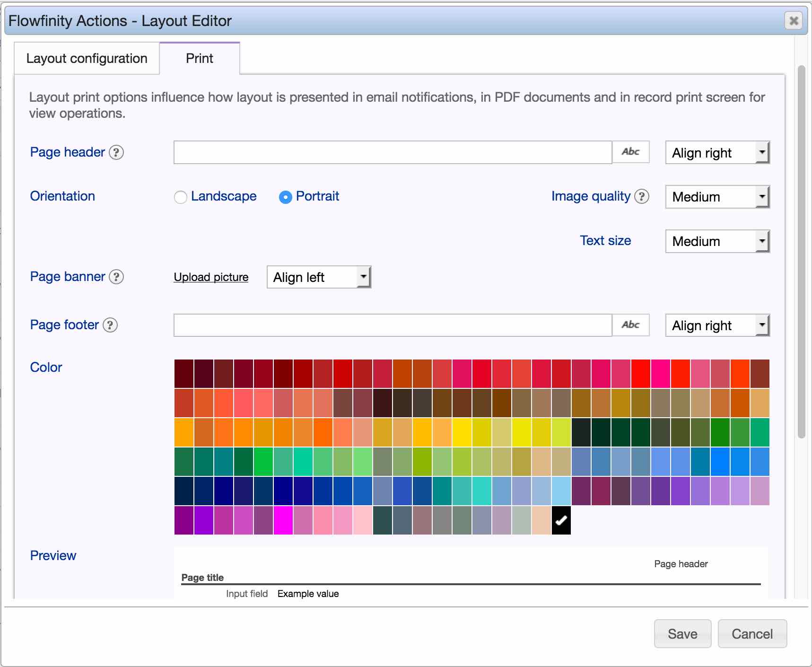This screenshot has height=667, width=812.
Task: Click the help icon beside Page footer
Action: 110,325
